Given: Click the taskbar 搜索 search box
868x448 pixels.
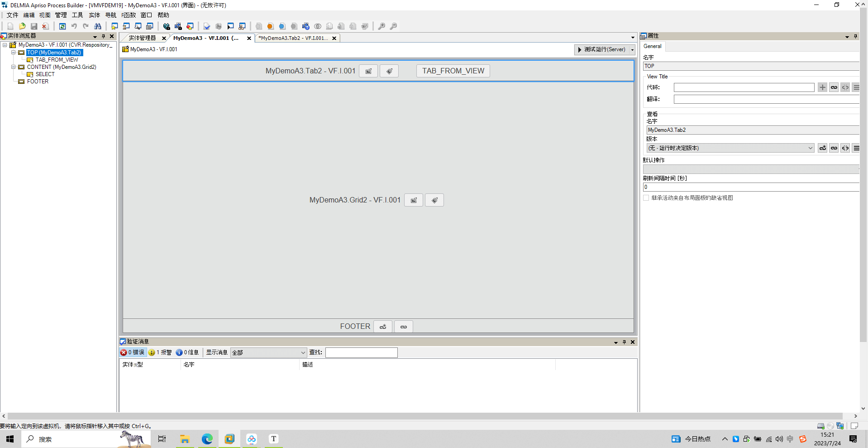Looking at the screenshot, I should tap(86, 439).
